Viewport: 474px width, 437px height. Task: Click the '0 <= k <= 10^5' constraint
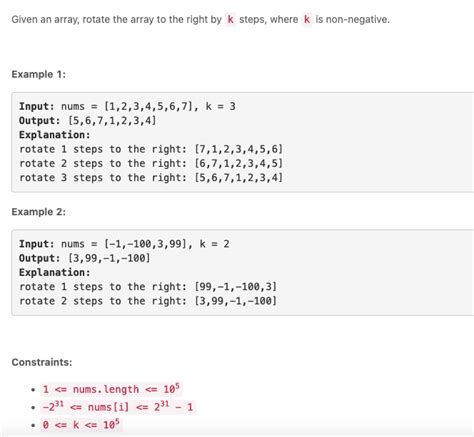coord(81,425)
